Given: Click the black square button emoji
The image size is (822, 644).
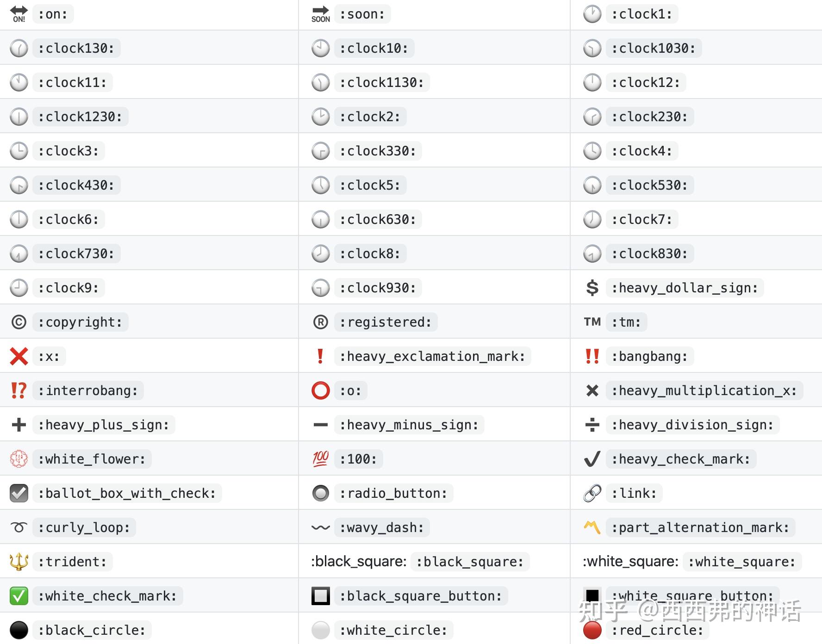Looking at the screenshot, I should (320, 596).
